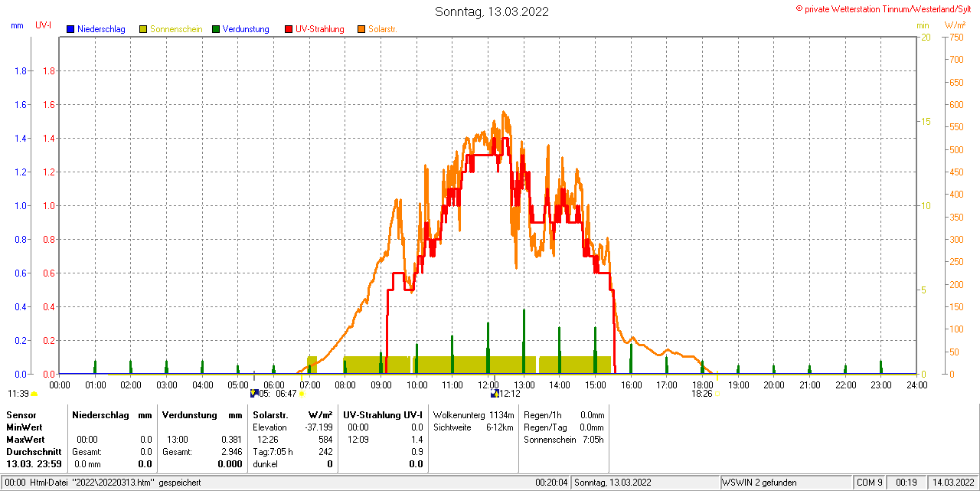Click the Tag:7:05 h entry

coord(273,452)
